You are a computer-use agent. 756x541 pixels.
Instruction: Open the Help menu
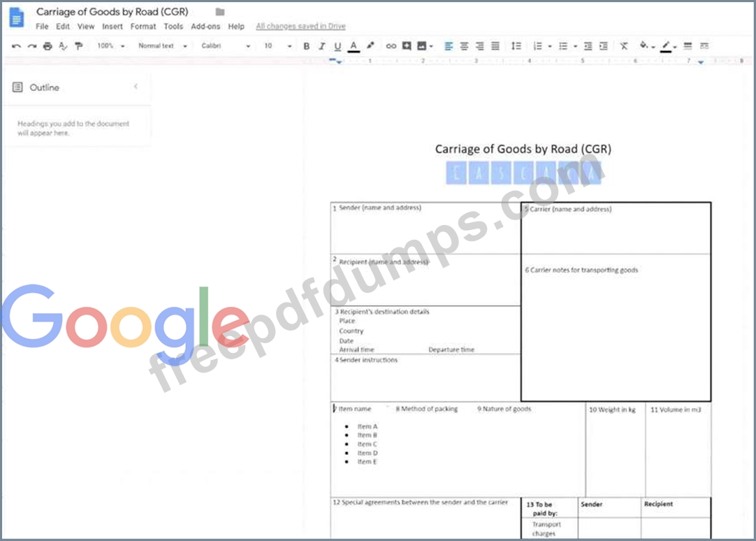236,26
